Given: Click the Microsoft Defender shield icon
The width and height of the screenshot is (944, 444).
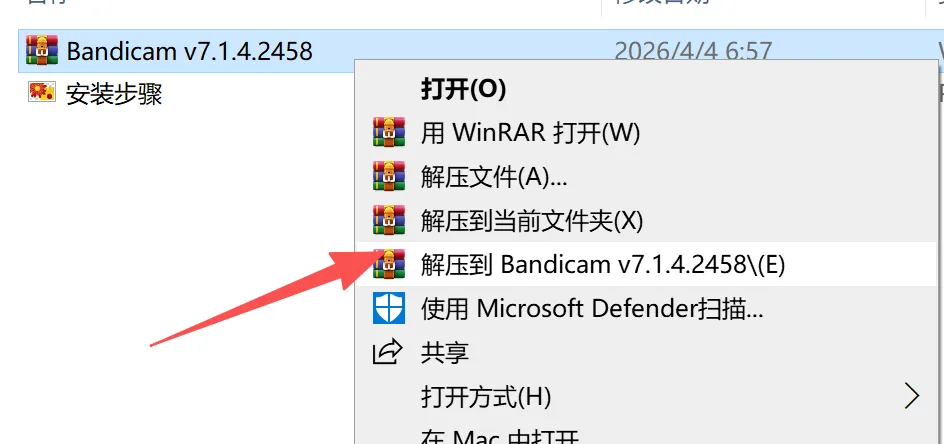Looking at the screenshot, I should [388, 308].
